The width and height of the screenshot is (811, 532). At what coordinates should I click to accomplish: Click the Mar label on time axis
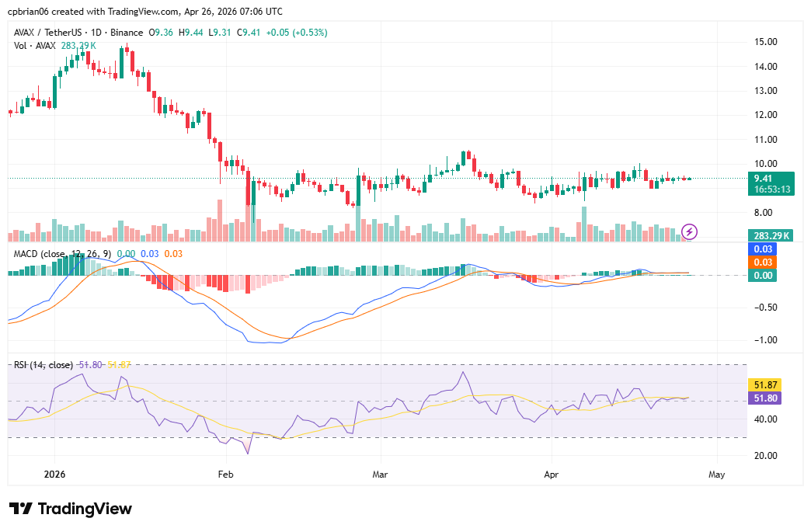point(380,474)
